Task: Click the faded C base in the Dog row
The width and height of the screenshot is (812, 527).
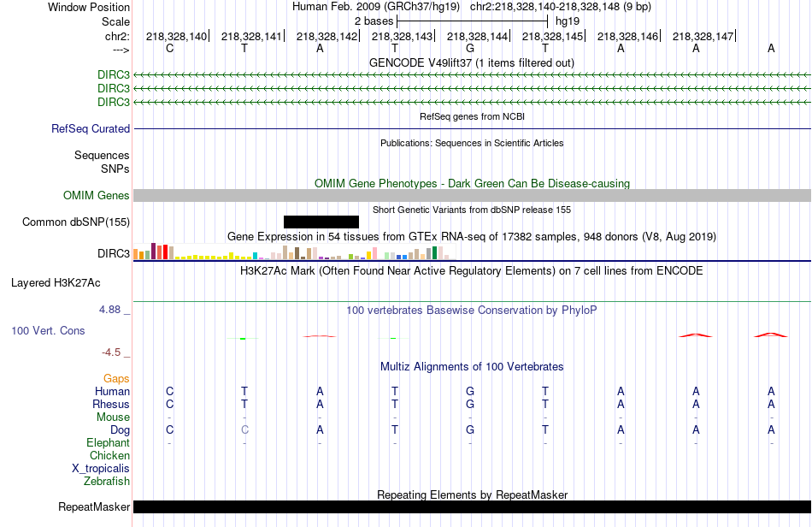Action: tap(244, 429)
